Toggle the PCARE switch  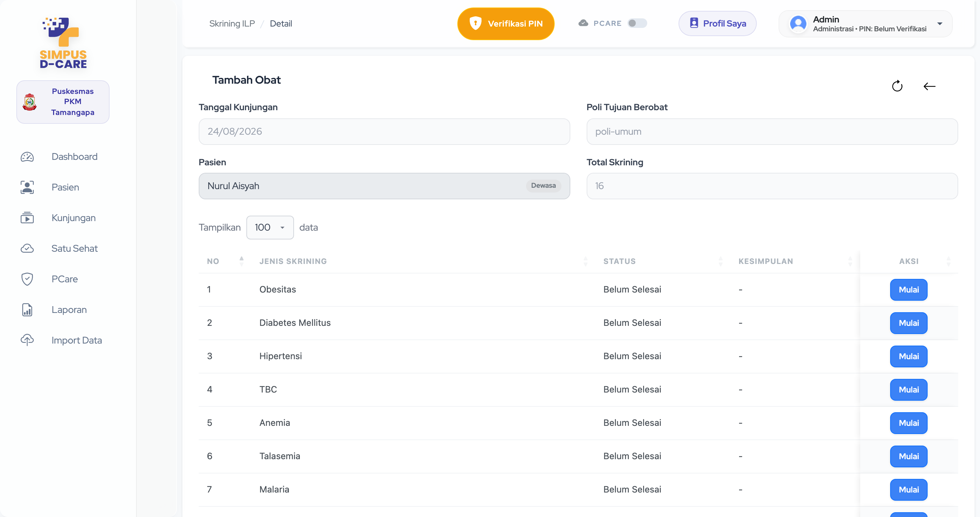point(637,23)
